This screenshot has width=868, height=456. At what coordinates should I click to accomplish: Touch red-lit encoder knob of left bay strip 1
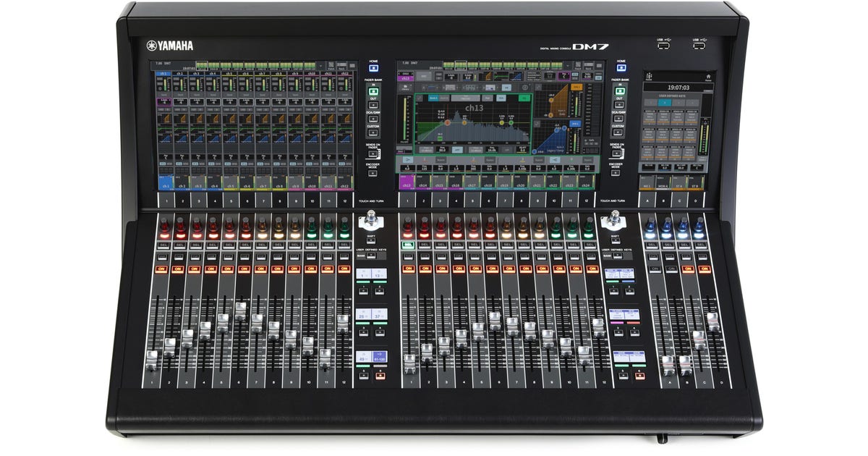point(165,224)
